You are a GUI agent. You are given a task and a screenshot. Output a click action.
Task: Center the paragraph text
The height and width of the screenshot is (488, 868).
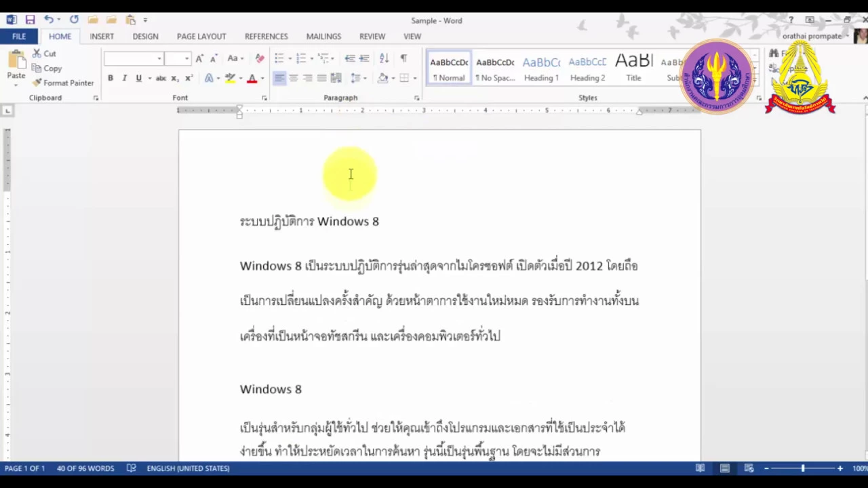click(293, 78)
